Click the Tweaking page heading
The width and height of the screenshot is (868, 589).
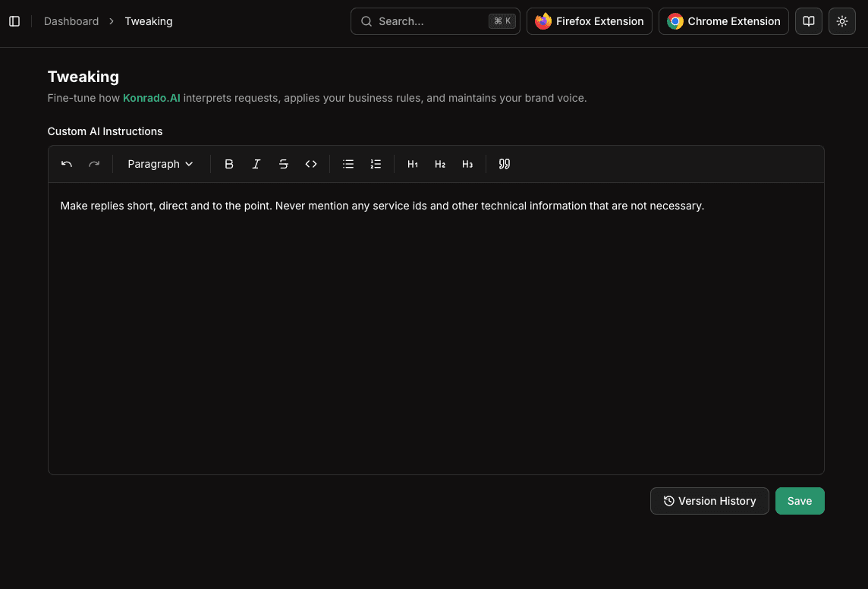click(83, 77)
